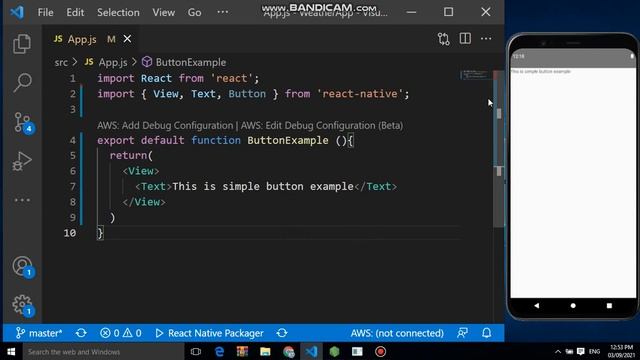Click Windows Start button

pyautogui.click(x=11, y=351)
